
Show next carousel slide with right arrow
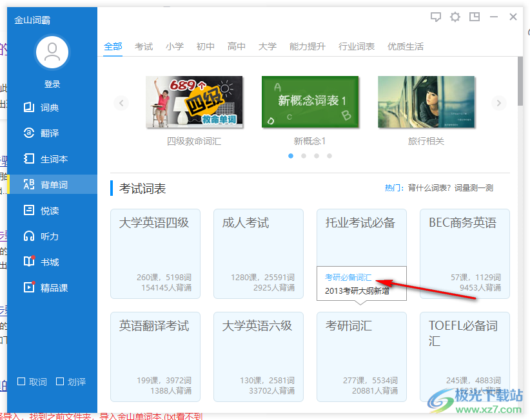coord(498,102)
